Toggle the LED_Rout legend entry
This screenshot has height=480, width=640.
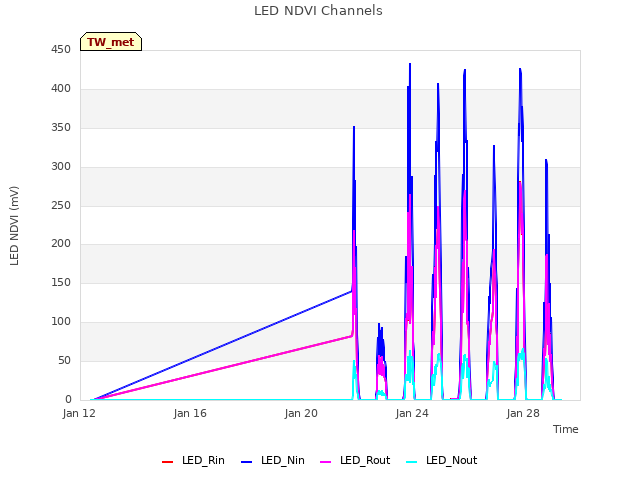355,461
